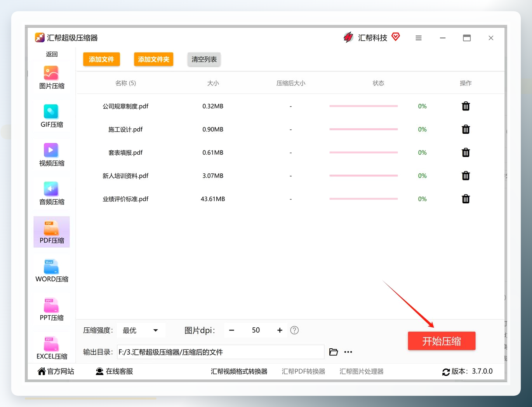Viewport: 532px width, 407px height.
Task: Select the 音频压缩 audio compression tool
Action: click(52, 194)
